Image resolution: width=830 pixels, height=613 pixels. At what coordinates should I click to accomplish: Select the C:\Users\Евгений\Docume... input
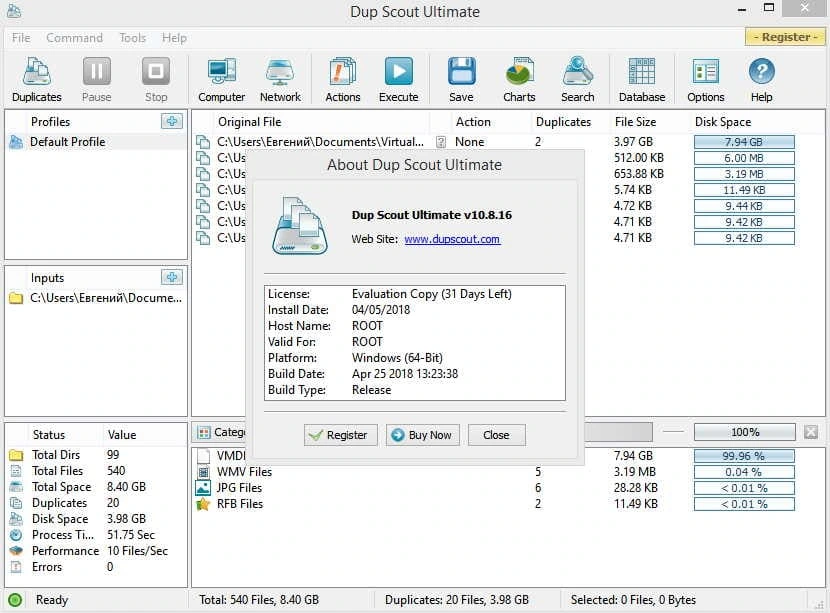(96, 298)
